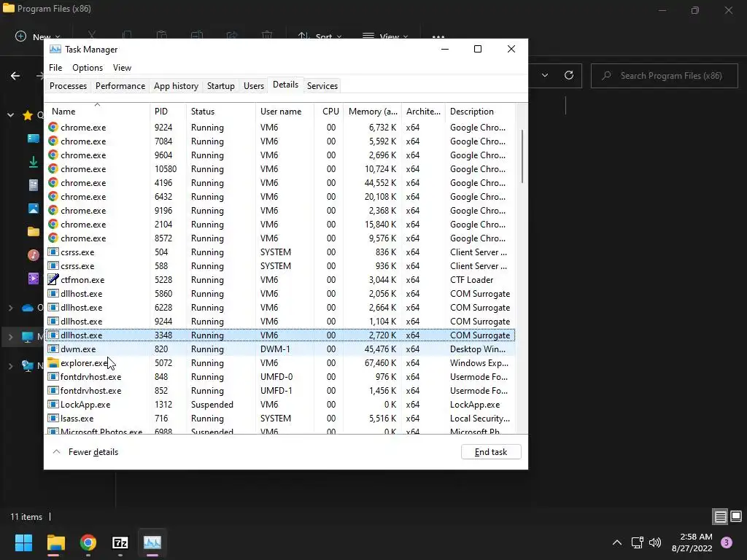Sort by the Description column header

(480, 112)
